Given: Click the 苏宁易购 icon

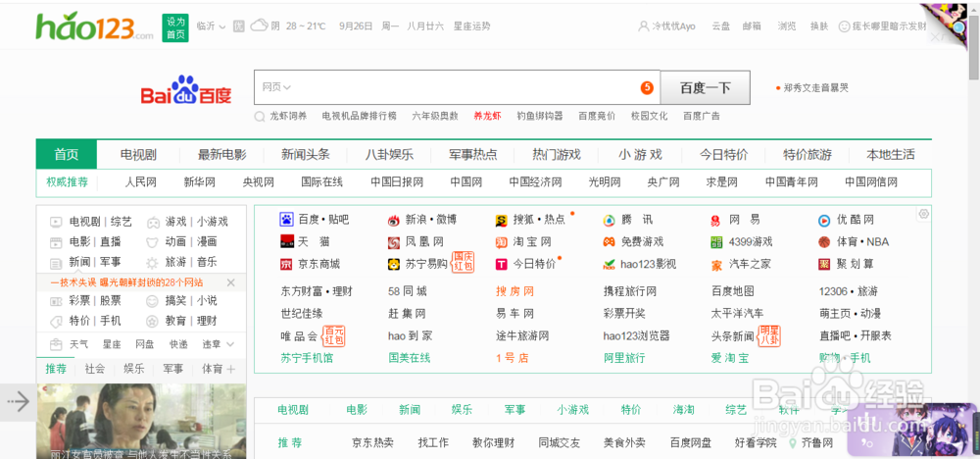Looking at the screenshot, I should pyautogui.click(x=394, y=265).
